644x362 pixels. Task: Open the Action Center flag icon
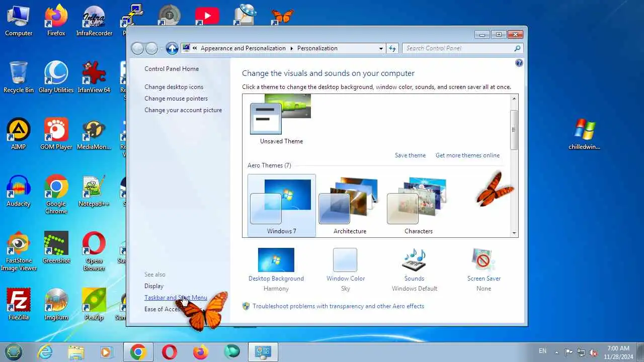click(569, 352)
